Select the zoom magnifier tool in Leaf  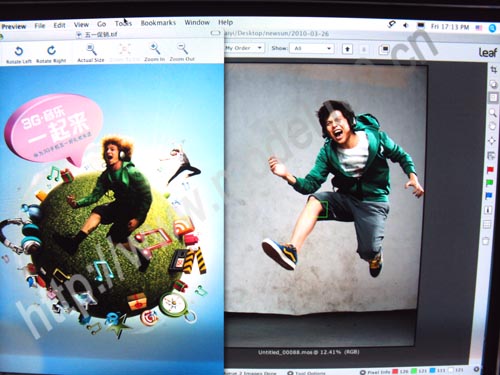coord(493,113)
